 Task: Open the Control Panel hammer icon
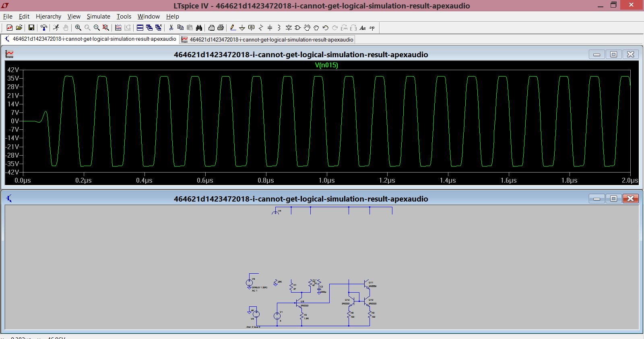tap(44, 28)
